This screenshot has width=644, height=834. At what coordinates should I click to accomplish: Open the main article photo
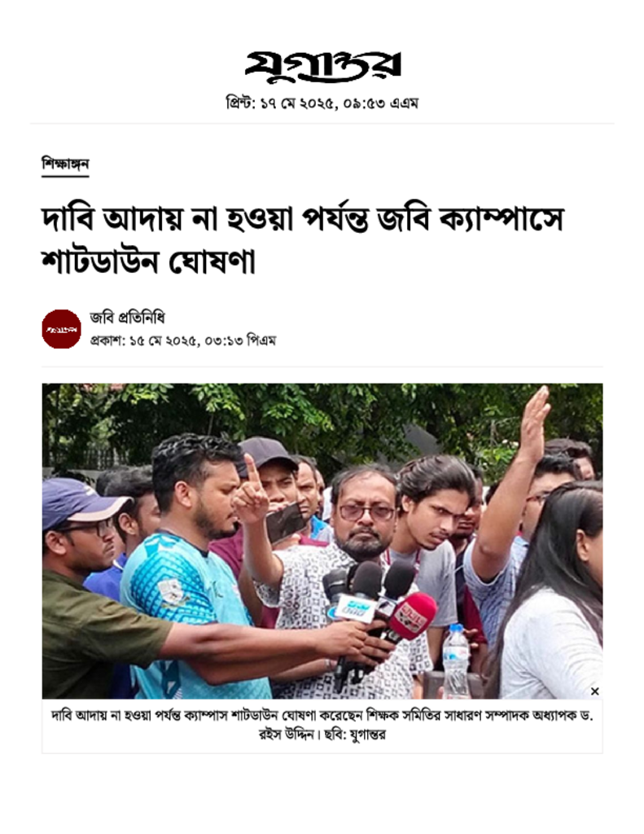tap(322, 541)
